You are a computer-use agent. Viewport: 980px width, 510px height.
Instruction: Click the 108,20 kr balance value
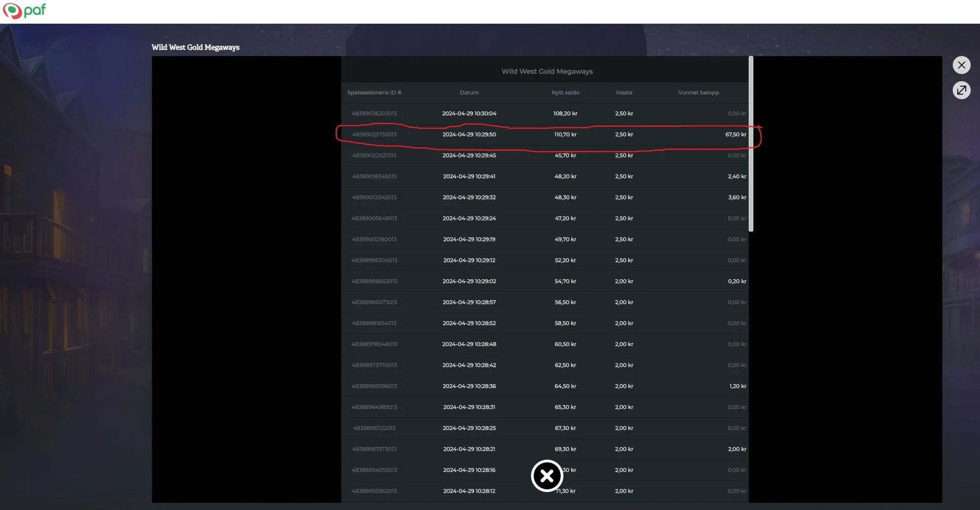tap(565, 113)
